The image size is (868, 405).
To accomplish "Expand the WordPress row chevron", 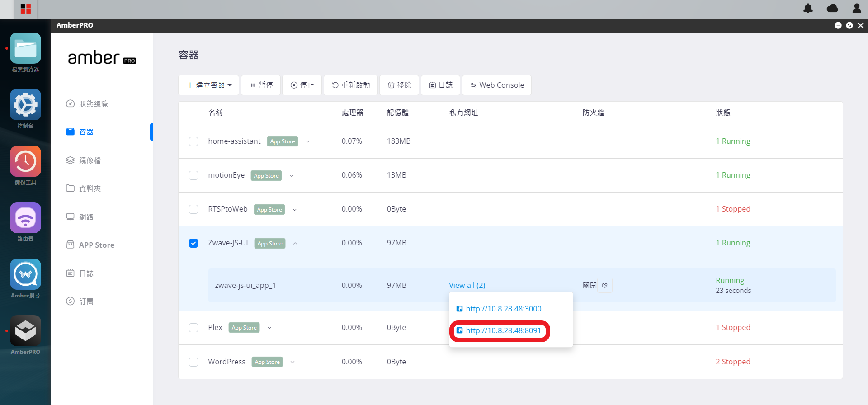I will pos(292,362).
